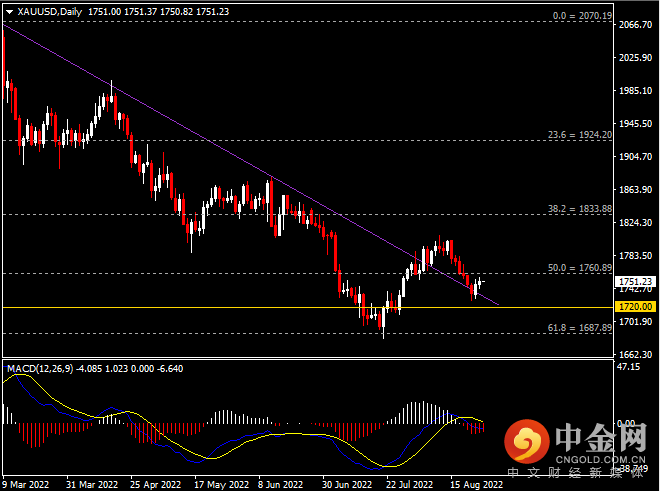The image size is (661, 491).
Task: Click MACD scale value 47.15
Action: 628,367
